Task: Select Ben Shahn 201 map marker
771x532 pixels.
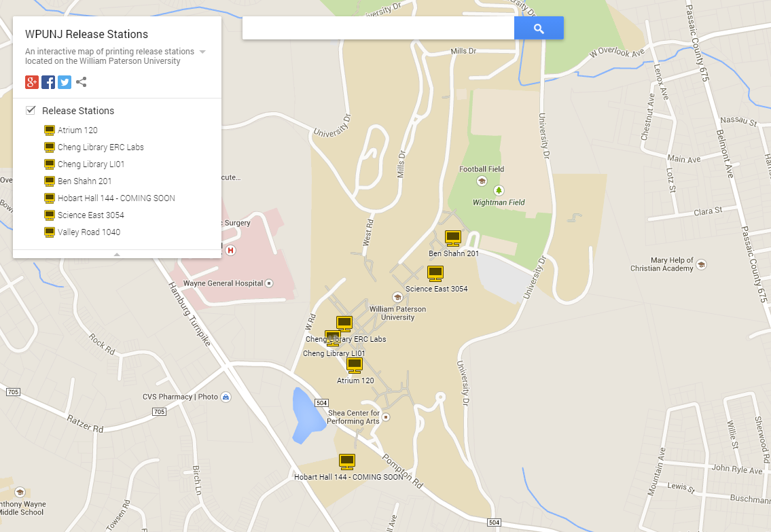Action: click(x=453, y=238)
